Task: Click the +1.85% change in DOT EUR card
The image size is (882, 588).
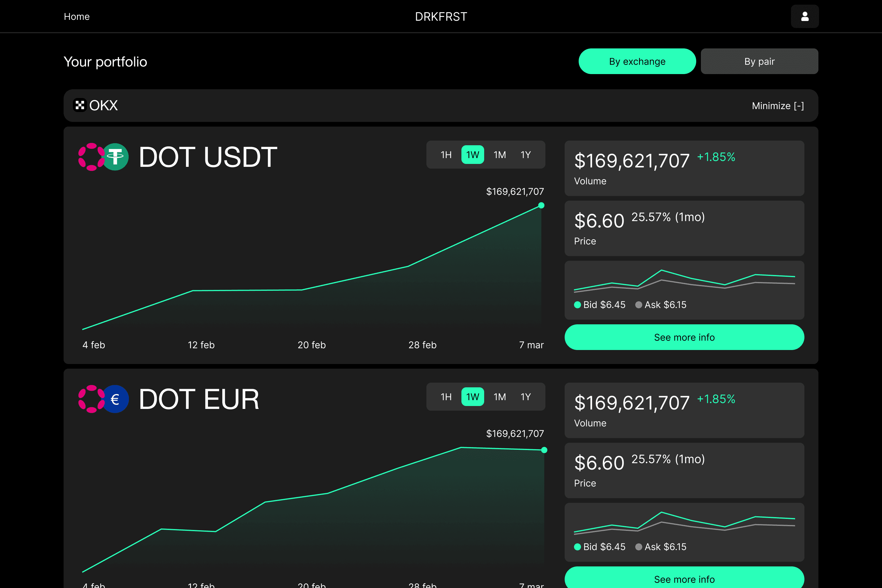Action: tap(716, 399)
